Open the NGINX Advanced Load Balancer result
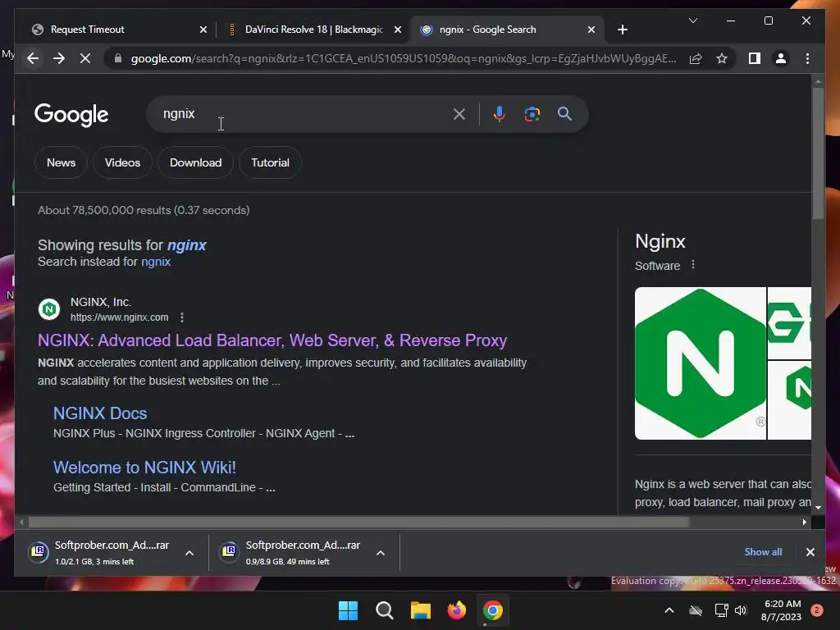Viewport: 840px width, 630px height. pyautogui.click(x=272, y=340)
